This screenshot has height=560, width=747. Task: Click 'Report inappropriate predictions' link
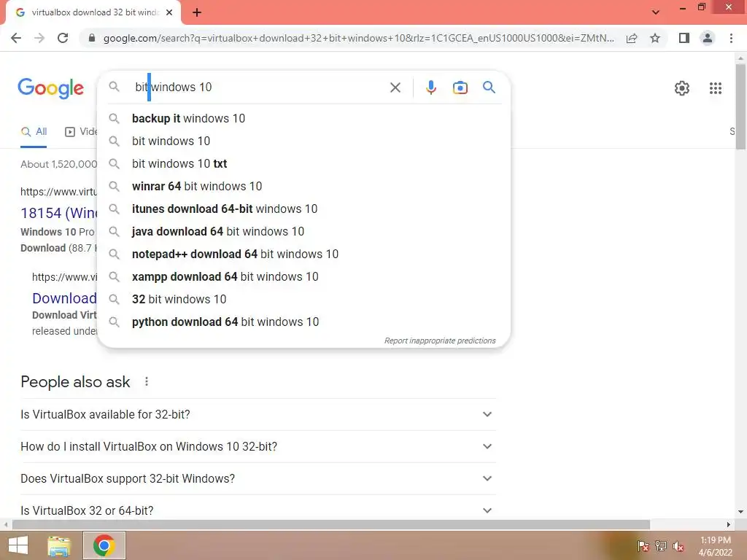pyautogui.click(x=440, y=341)
